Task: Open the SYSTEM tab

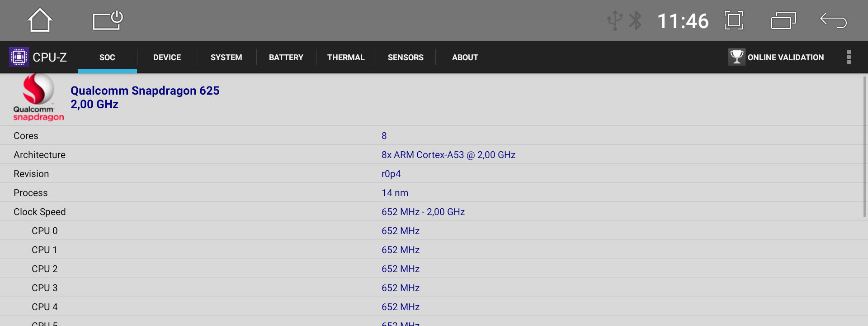Action: point(226,58)
